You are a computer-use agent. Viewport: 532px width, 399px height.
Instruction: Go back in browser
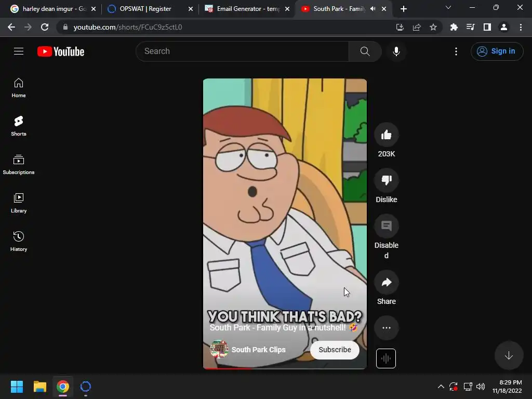tap(11, 27)
